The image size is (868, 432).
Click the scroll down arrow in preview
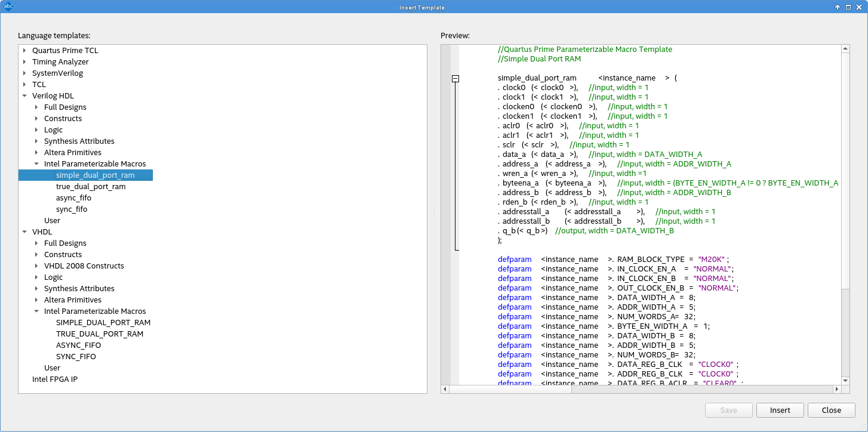tap(845, 379)
